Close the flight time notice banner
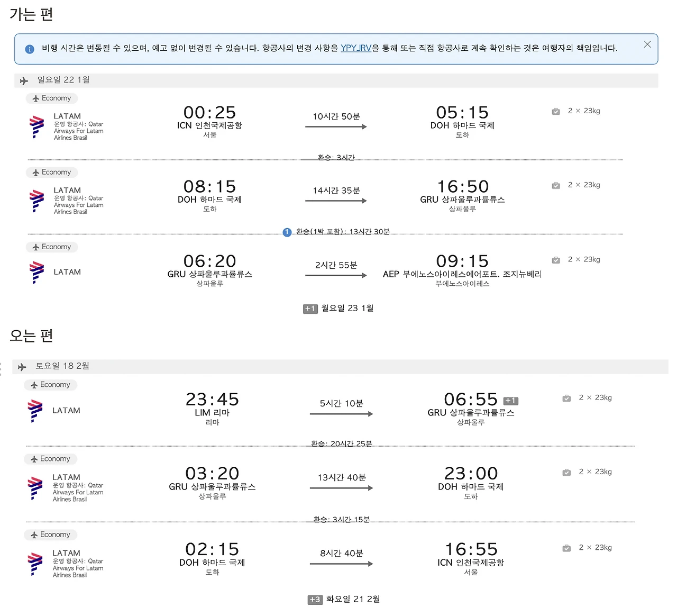677x616 pixels. pyautogui.click(x=647, y=44)
